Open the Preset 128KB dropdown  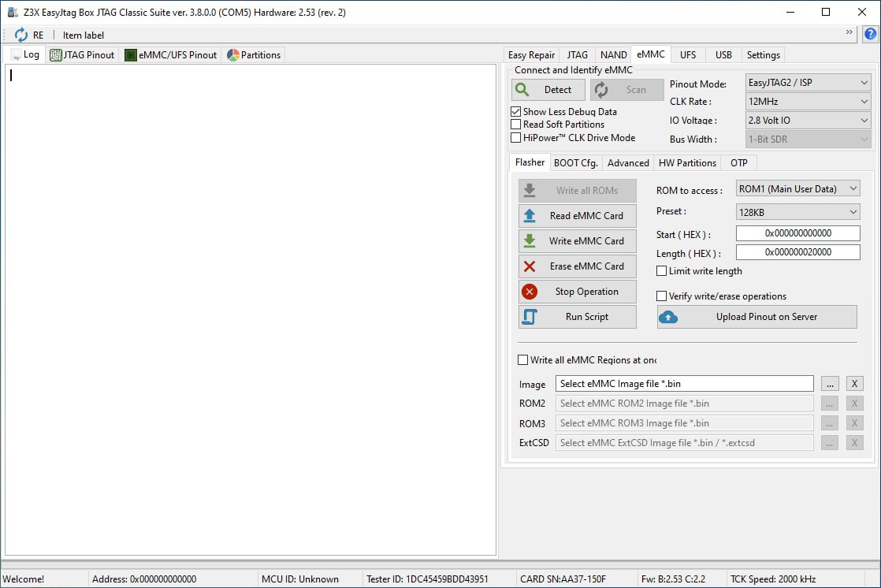[x=797, y=213]
